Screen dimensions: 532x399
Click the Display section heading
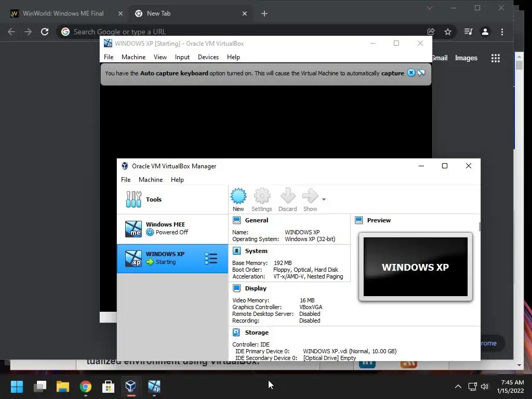pyautogui.click(x=256, y=288)
